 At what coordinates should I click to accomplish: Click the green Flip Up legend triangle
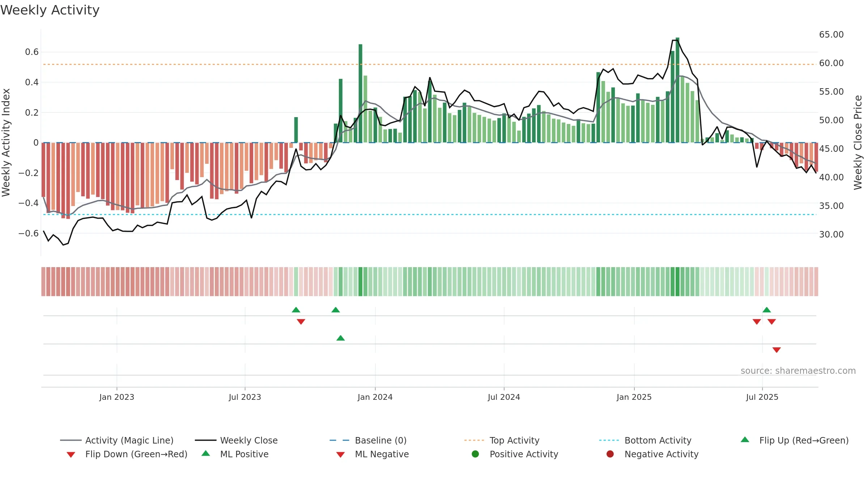[745, 440]
